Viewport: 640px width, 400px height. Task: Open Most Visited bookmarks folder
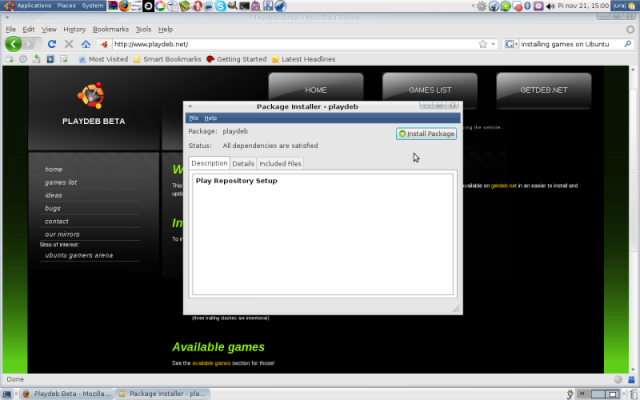103,59
